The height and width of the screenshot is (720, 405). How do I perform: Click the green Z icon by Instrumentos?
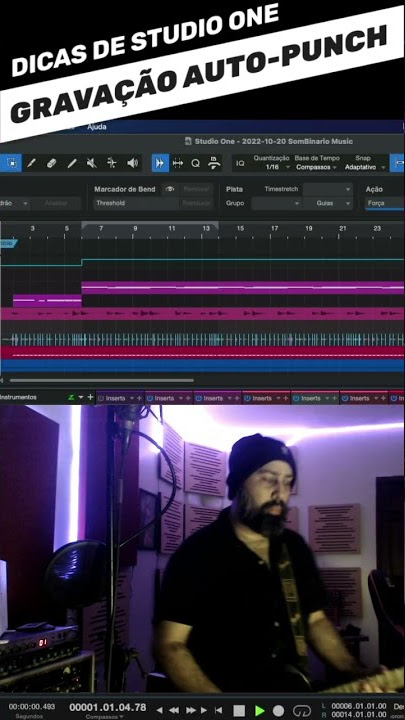pyautogui.click(x=71, y=397)
